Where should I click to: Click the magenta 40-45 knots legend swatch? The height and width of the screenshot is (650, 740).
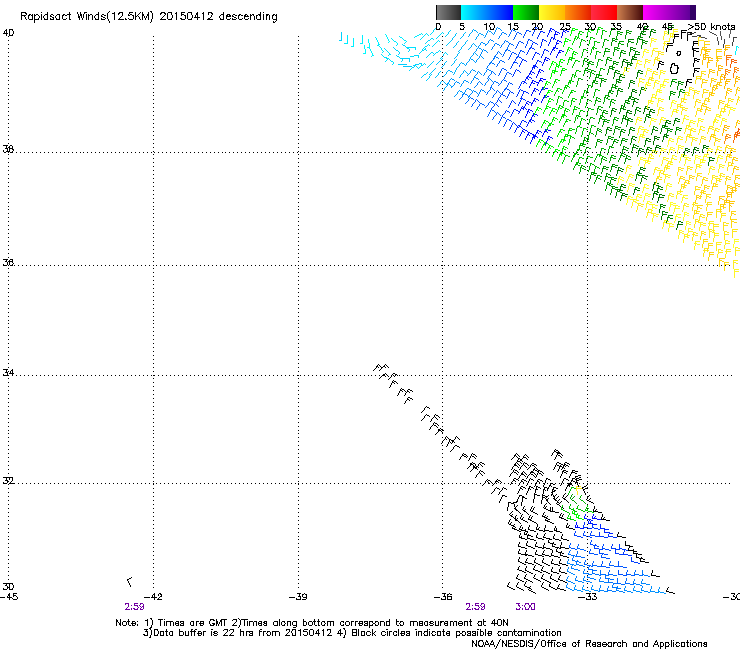coord(656,12)
